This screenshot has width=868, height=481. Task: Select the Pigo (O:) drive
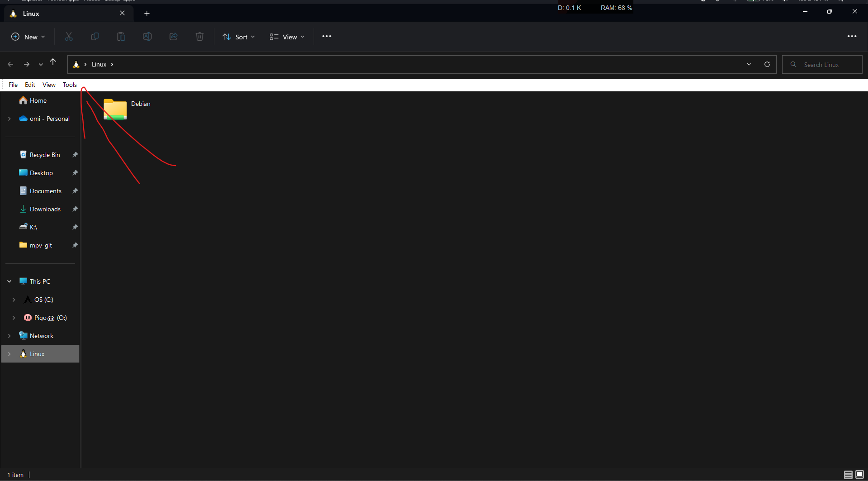[46, 318]
